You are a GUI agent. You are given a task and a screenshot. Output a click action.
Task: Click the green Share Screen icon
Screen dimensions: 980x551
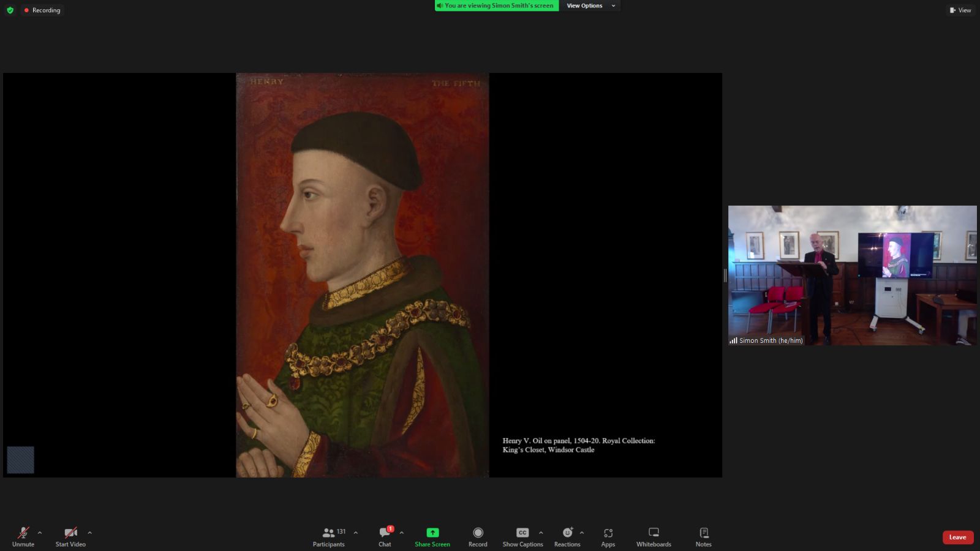(x=432, y=533)
